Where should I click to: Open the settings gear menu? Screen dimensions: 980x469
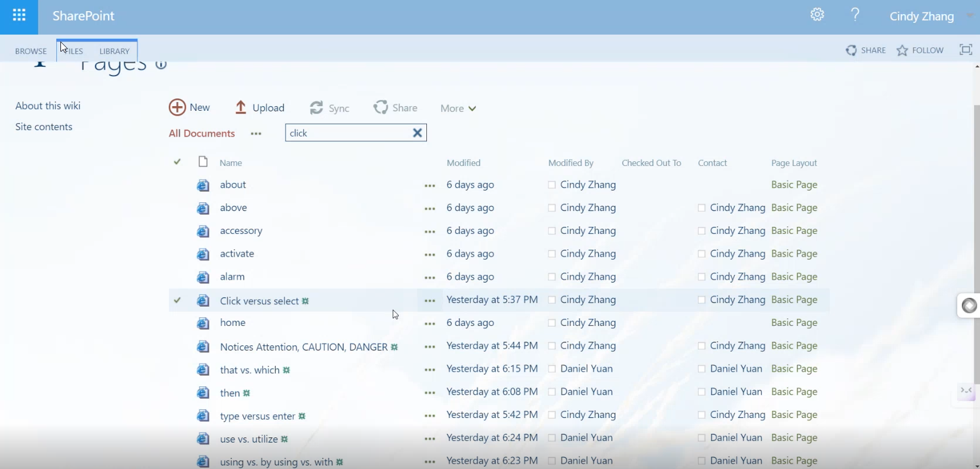818,15
